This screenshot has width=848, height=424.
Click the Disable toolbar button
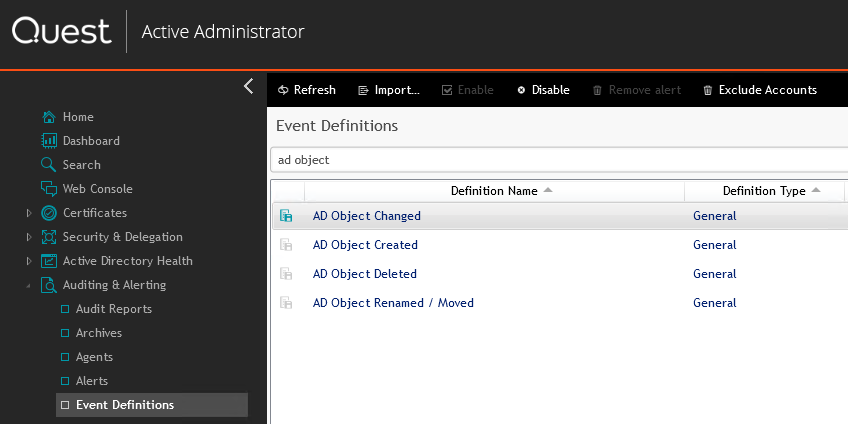tap(543, 90)
